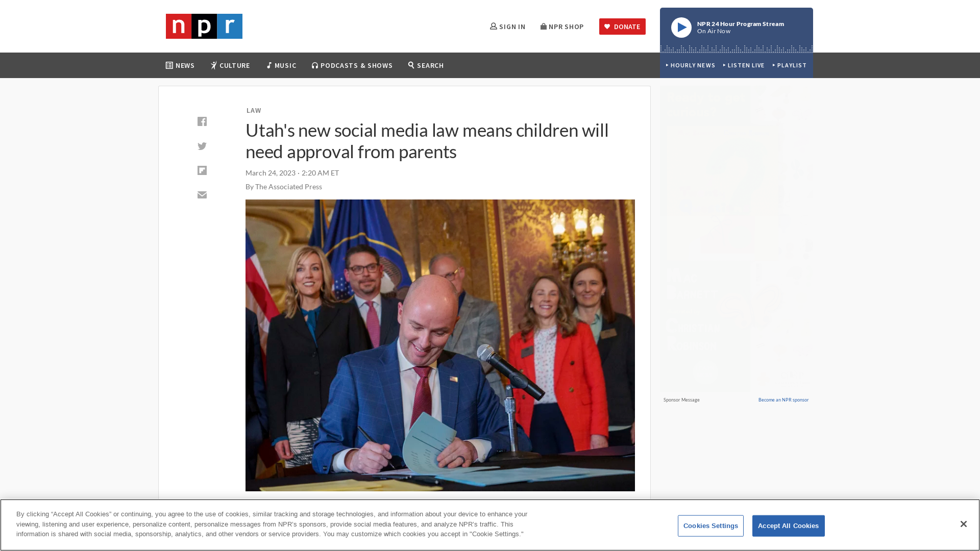Select HOURLY NEWS tab
This screenshot has width=980, height=551.
691,65
